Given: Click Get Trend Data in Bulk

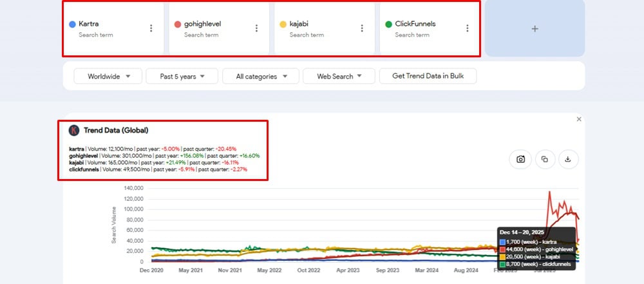Looking at the screenshot, I should click(428, 76).
